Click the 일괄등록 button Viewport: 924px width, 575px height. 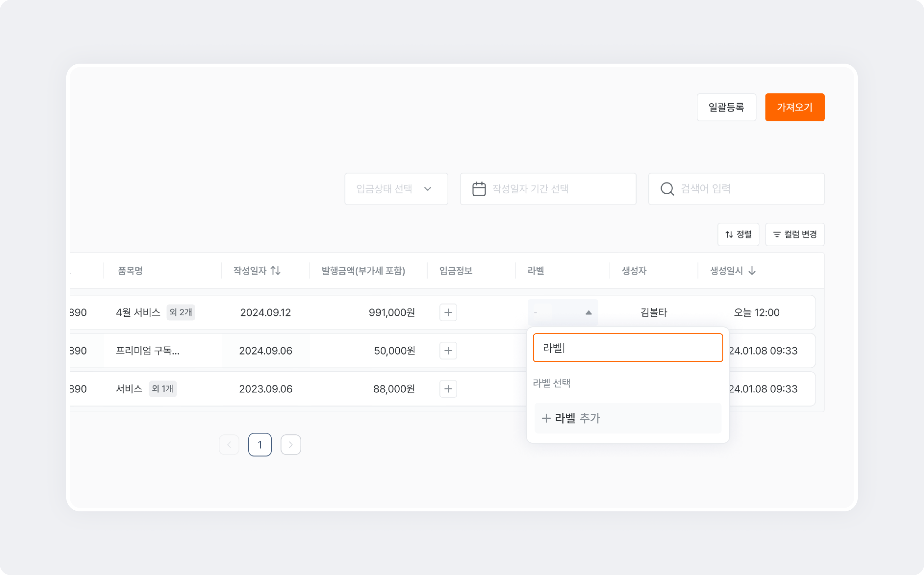(x=726, y=107)
